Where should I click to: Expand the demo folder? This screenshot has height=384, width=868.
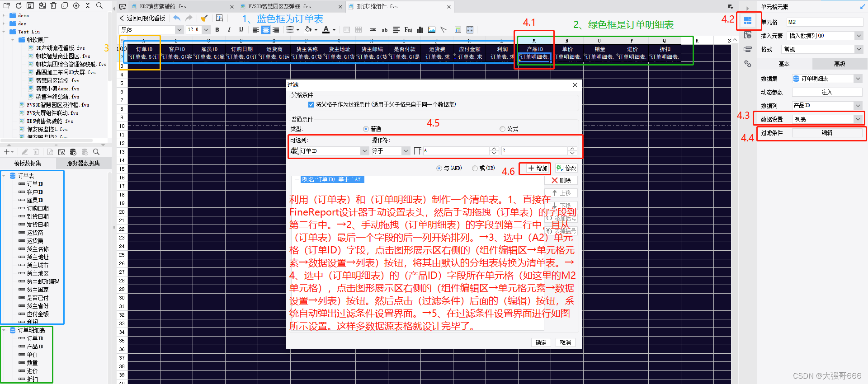tap(4, 15)
